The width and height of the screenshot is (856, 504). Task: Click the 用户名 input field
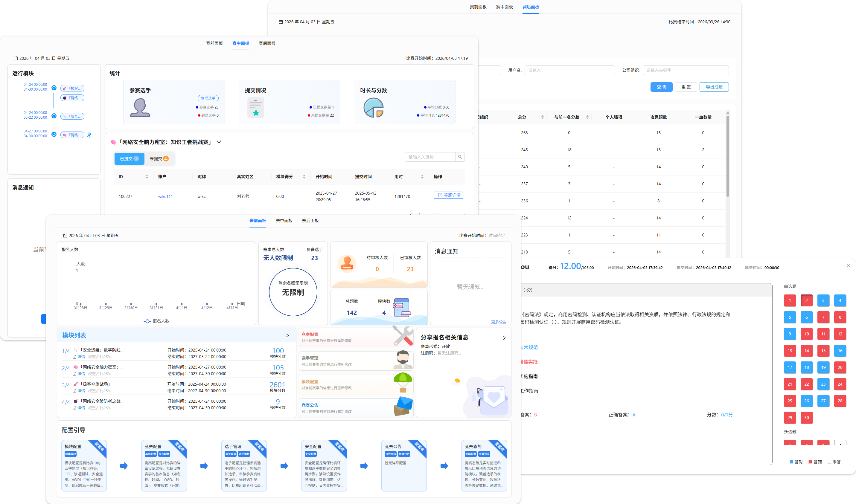point(569,70)
